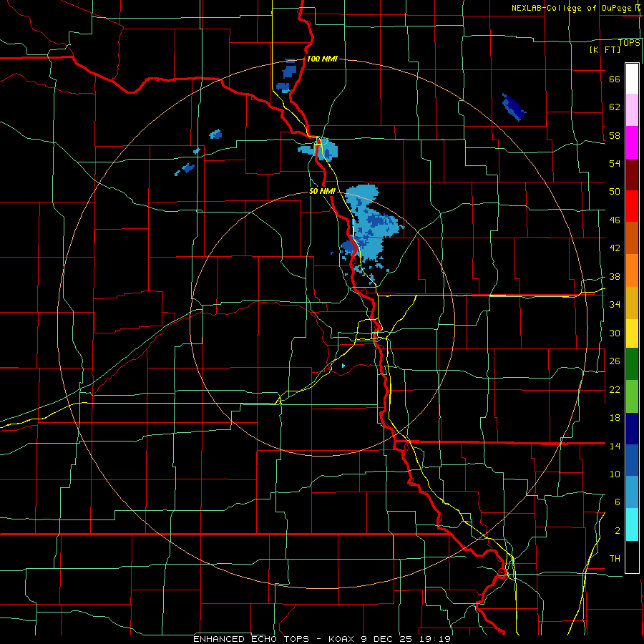Image resolution: width=644 pixels, height=644 pixels.
Task: Click the legend value 50
Action: click(615, 192)
